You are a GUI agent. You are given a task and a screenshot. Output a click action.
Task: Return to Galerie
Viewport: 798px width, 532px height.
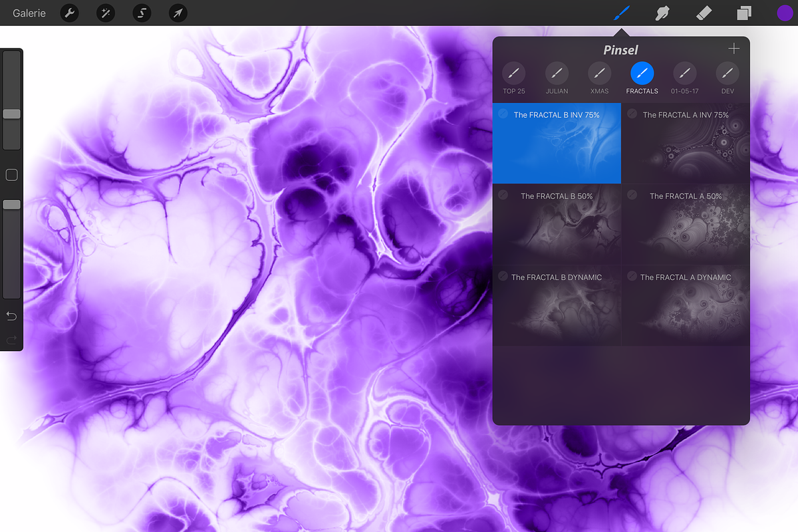pos(29,13)
